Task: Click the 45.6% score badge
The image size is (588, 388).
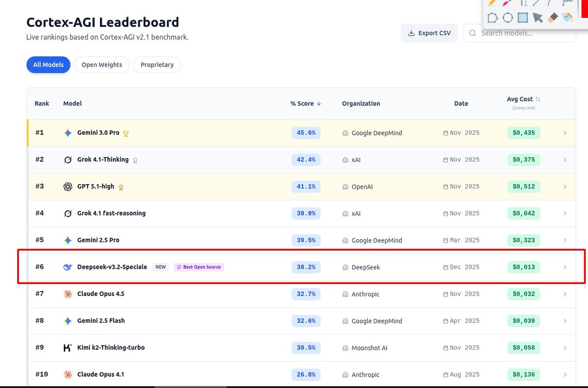Action: click(x=306, y=133)
